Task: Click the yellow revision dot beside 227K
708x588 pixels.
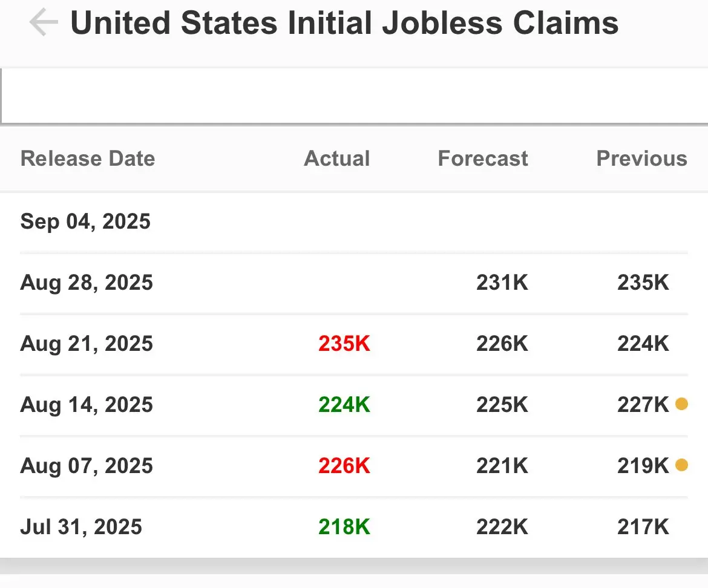Action: pos(681,404)
